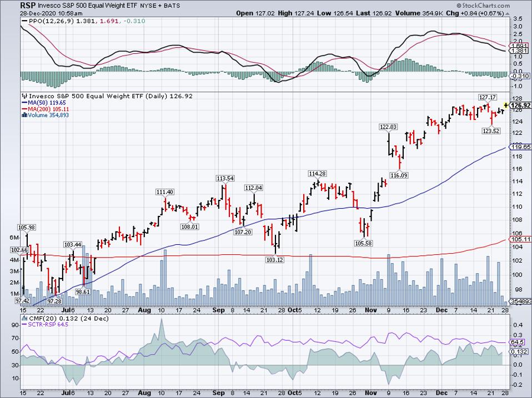Click the 119.65 MA axis tag
This screenshot has width=532, height=398.
pyautogui.click(x=520, y=147)
